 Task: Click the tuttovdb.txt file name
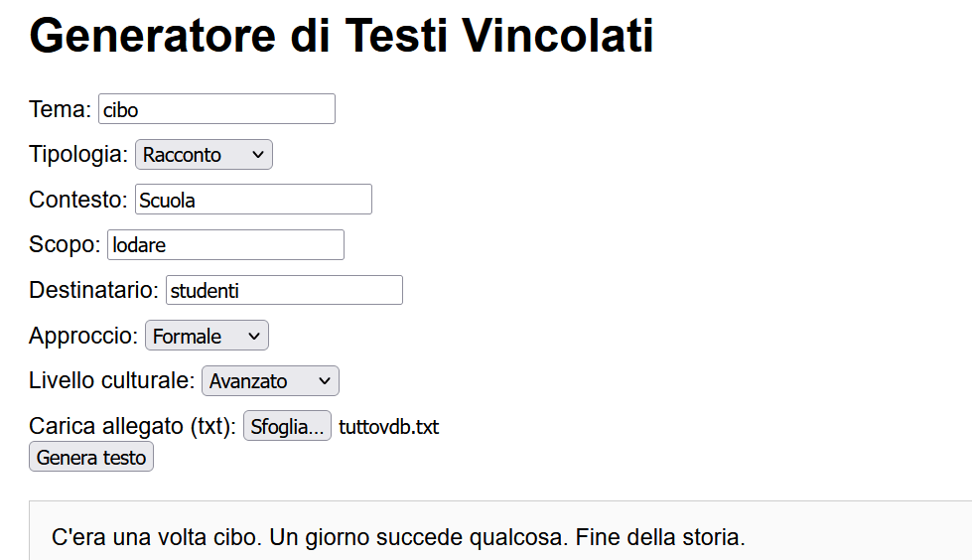coord(388,428)
